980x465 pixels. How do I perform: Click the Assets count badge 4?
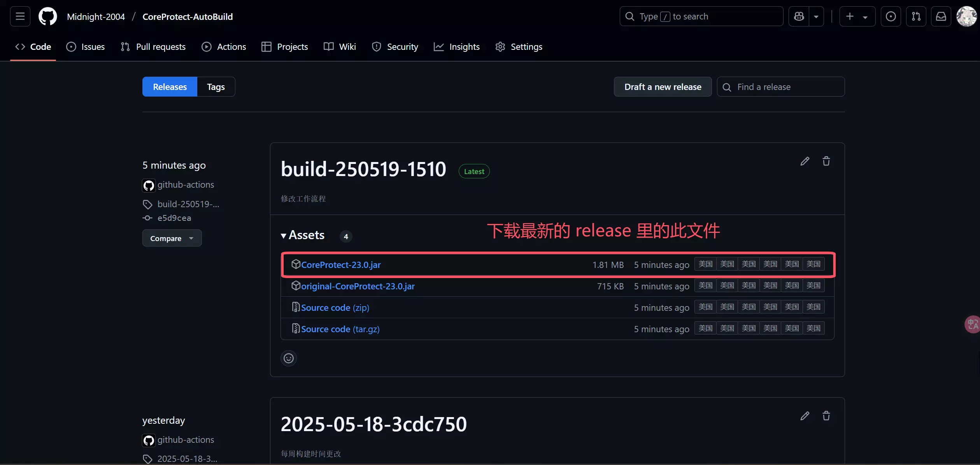tap(346, 236)
